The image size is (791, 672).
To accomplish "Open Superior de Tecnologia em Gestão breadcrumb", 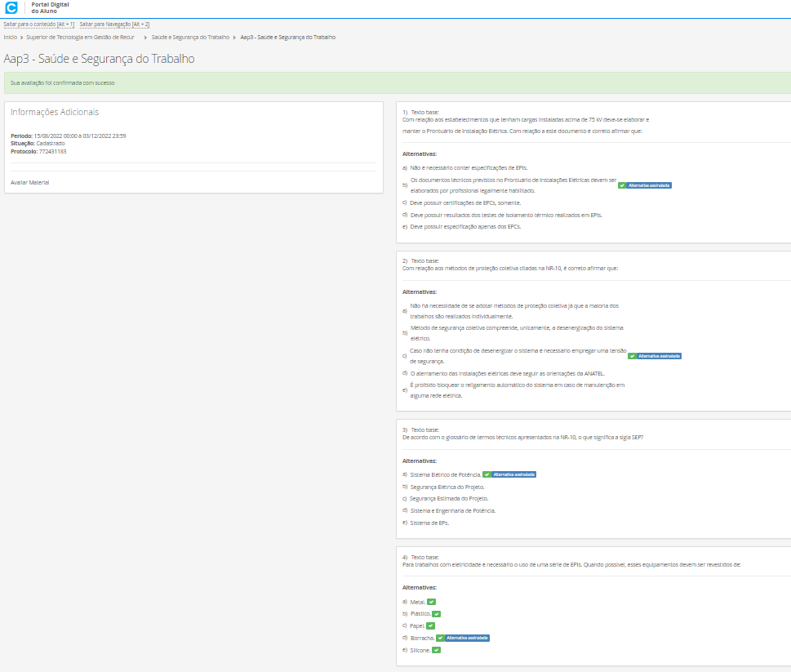I will tap(80, 38).
